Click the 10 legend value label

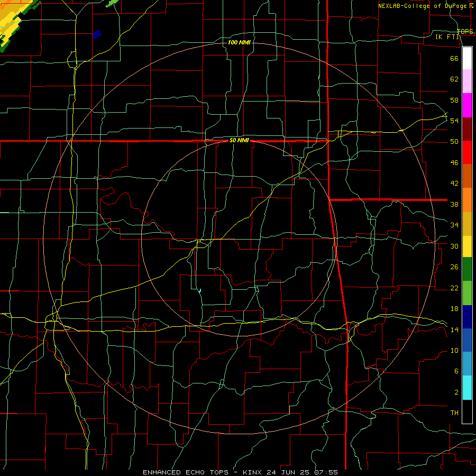[454, 350]
